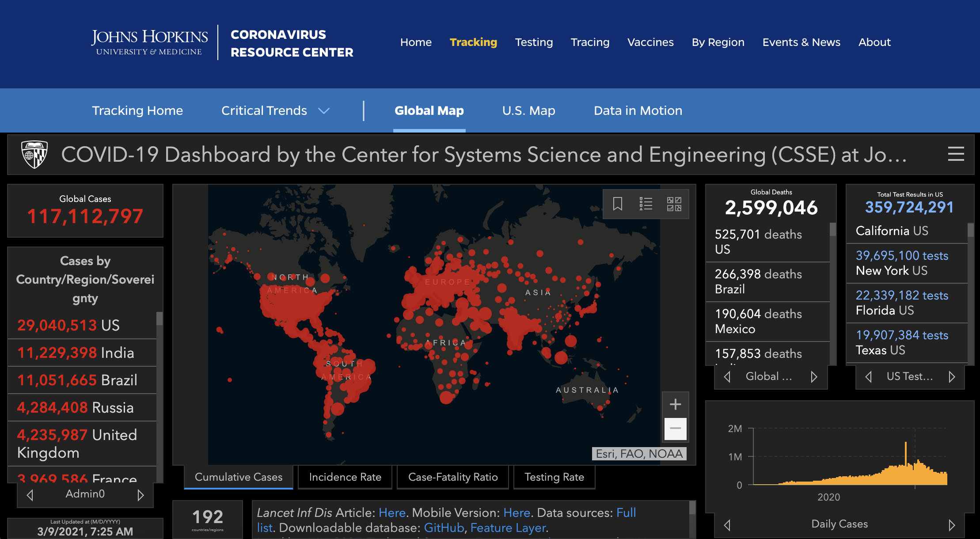Click the map bookmarks icon
Viewport: 980px width, 539px height.
coord(617,204)
